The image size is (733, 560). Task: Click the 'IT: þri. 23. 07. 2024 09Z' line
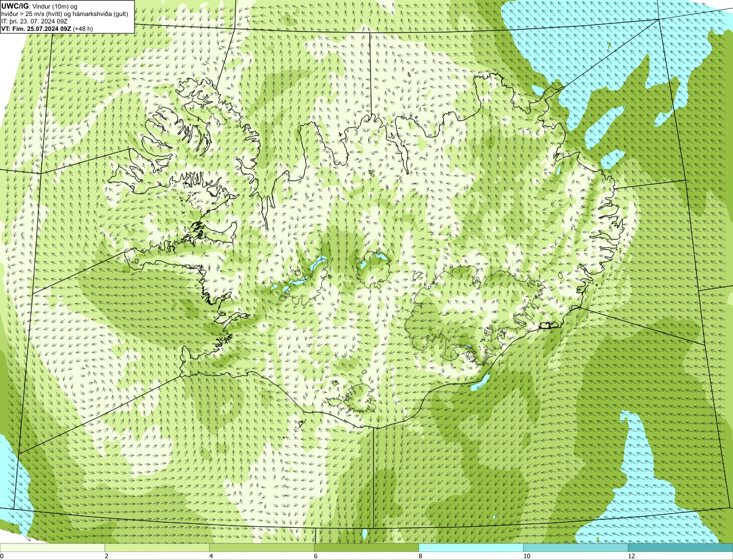tap(34, 21)
